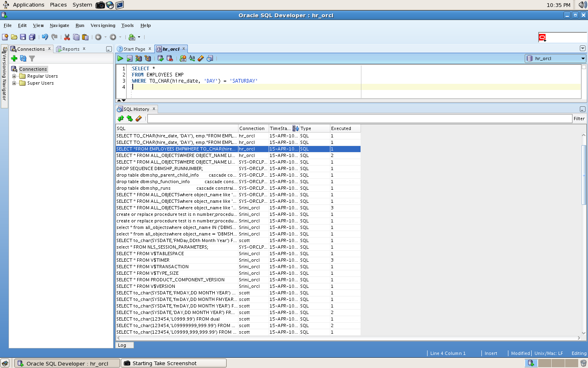Open the Versioning menu
Viewport: 588px width, 368px height.
click(x=102, y=25)
